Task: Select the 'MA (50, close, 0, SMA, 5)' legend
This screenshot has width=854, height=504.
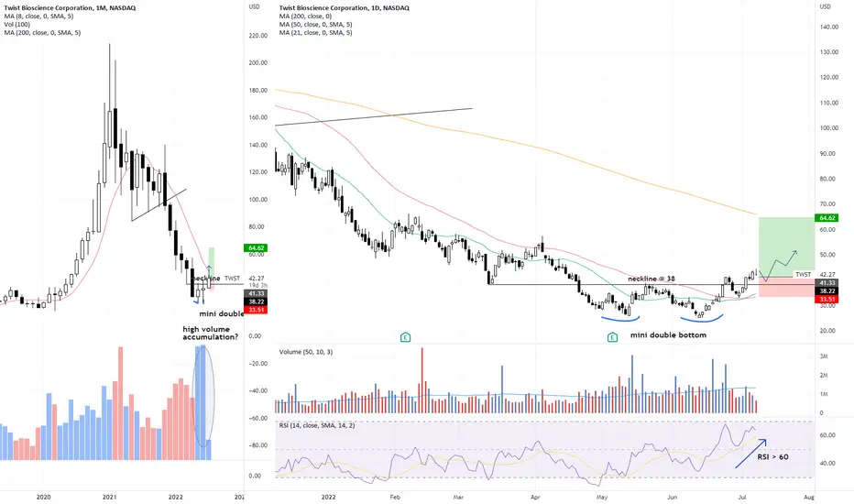Action: (x=315, y=24)
